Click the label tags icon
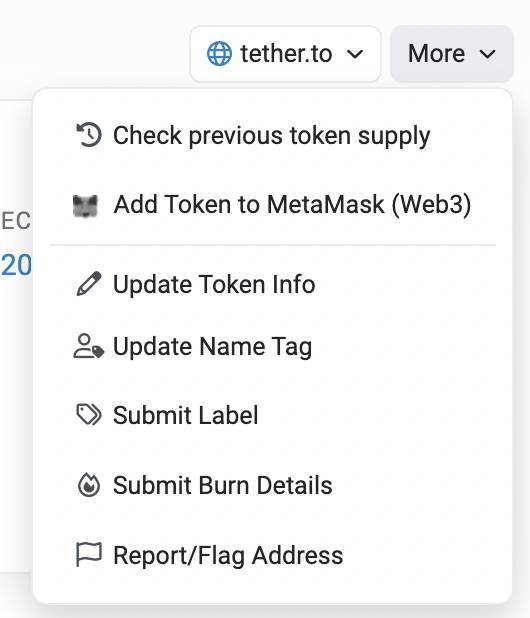The width and height of the screenshot is (530, 618). [89, 415]
